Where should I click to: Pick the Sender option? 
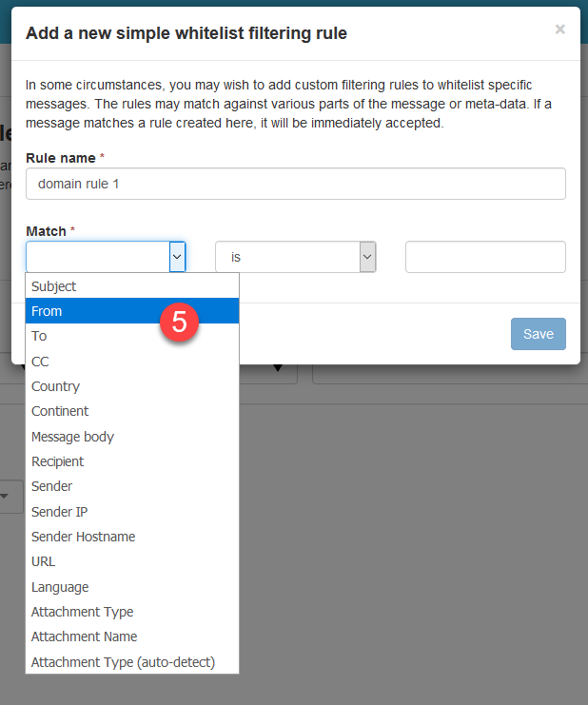click(51, 486)
